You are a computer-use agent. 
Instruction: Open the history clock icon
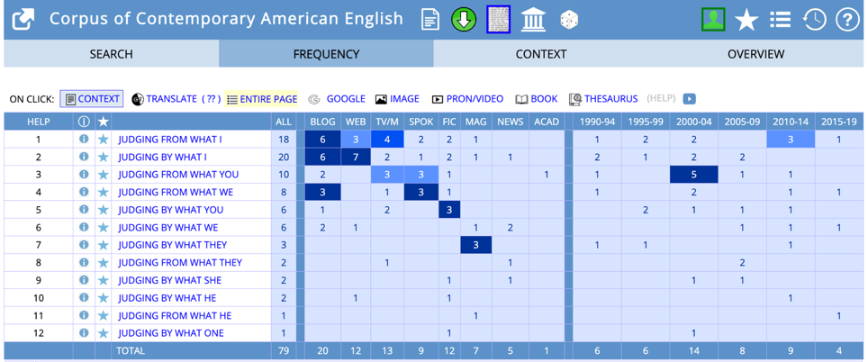click(814, 20)
